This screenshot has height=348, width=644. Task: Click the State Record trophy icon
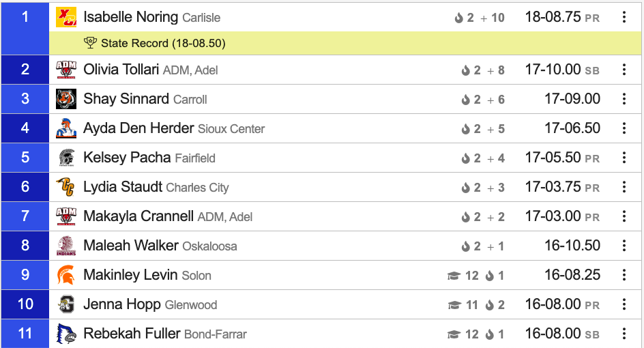pyautogui.click(x=90, y=43)
